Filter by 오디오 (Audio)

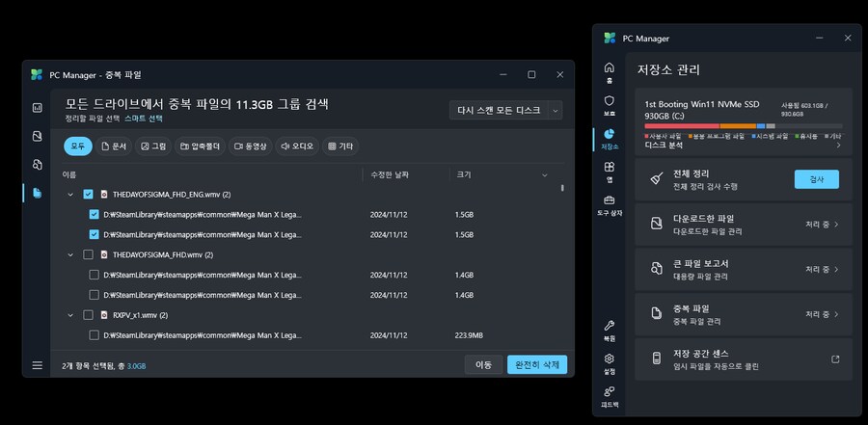[297, 146]
